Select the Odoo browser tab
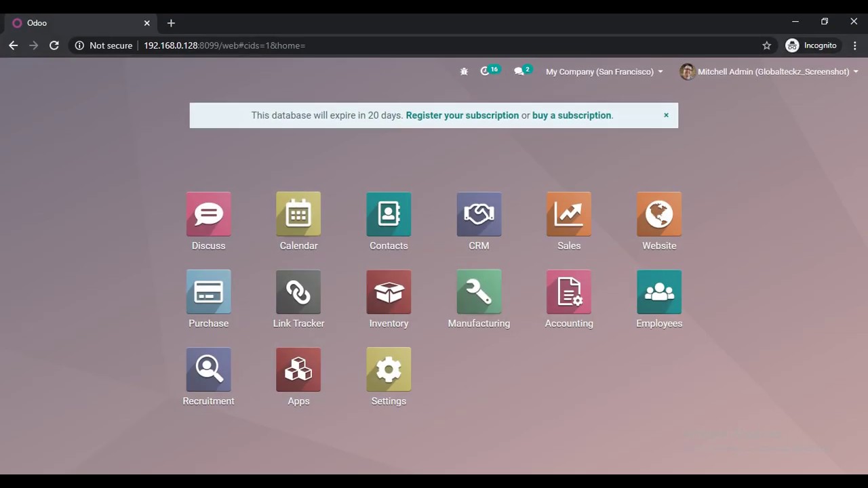 (81, 23)
